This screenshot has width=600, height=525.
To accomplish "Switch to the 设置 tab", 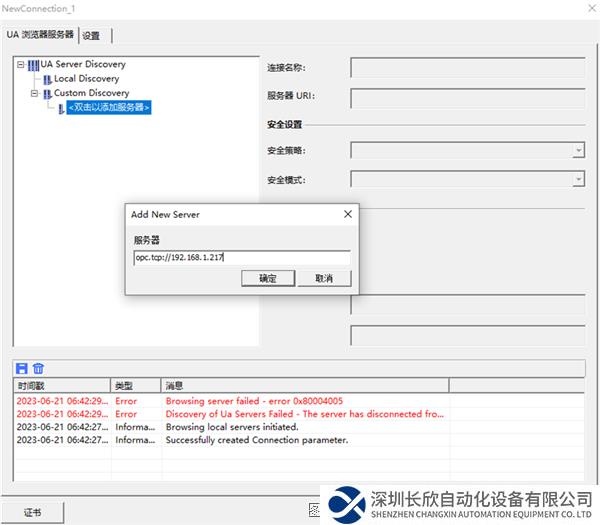I will [x=92, y=35].
